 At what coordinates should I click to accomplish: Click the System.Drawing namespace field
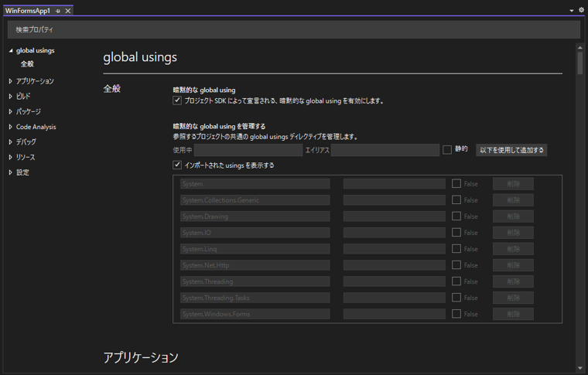click(255, 216)
